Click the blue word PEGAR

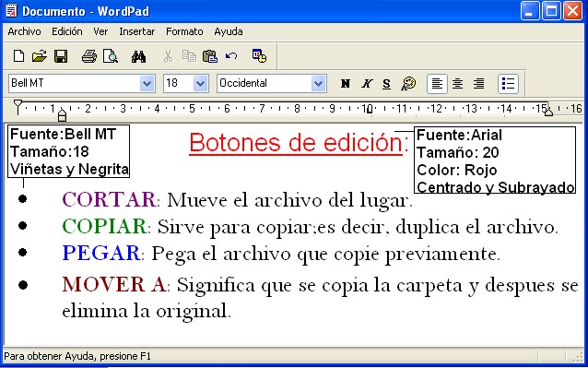pyautogui.click(x=100, y=254)
